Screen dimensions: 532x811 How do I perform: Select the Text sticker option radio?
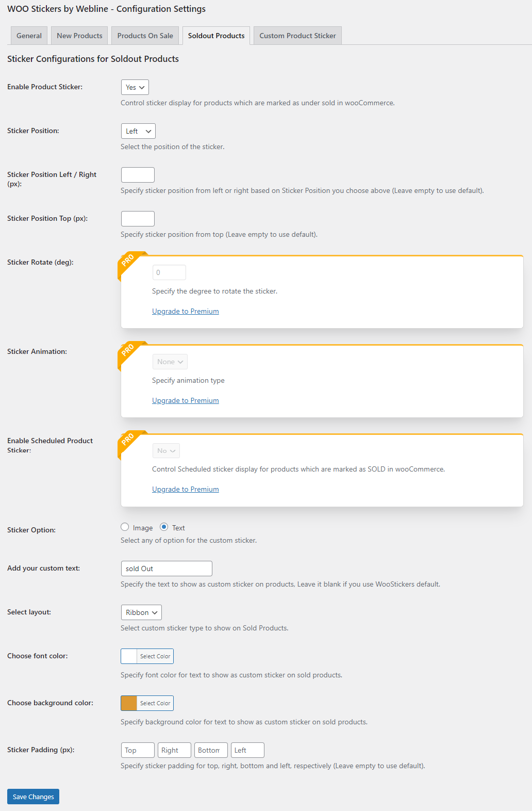[x=164, y=527]
